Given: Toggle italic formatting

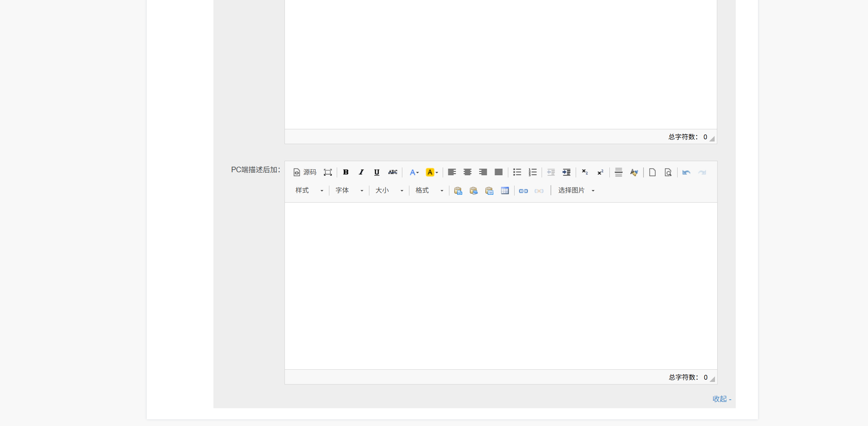Looking at the screenshot, I should click(x=361, y=172).
